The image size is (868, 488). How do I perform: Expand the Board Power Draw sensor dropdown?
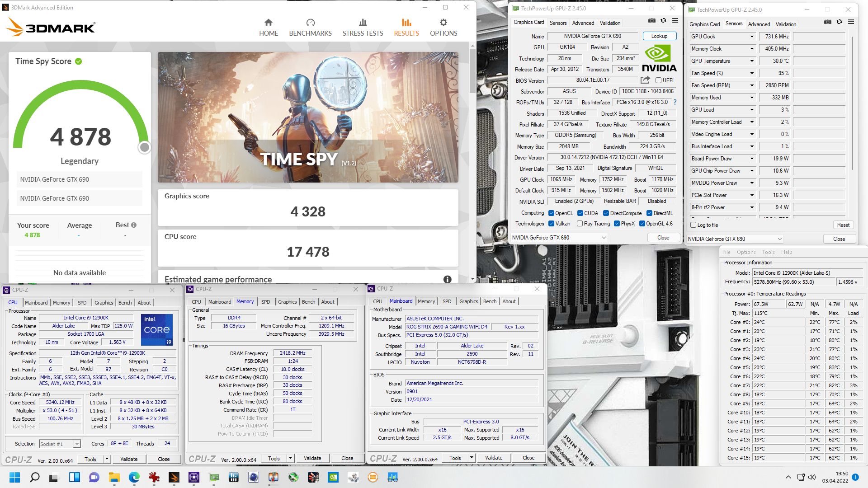tap(752, 159)
